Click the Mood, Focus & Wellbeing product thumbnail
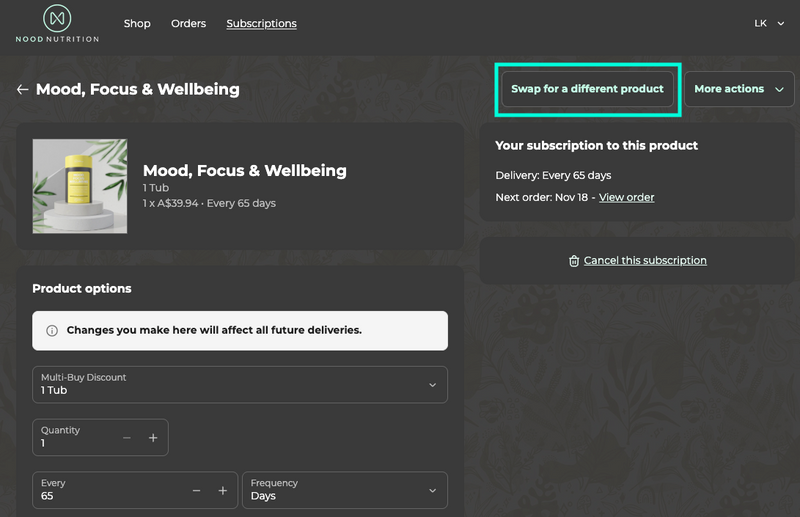The height and width of the screenshot is (517, 800). point(80,186)
